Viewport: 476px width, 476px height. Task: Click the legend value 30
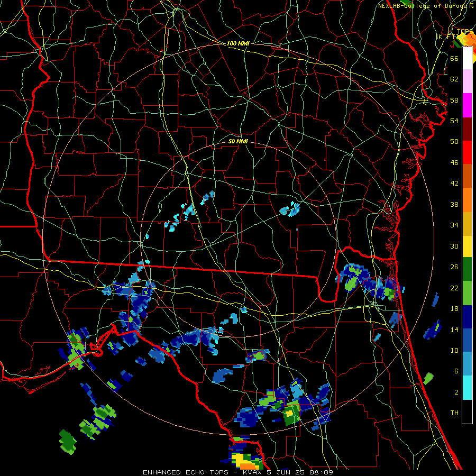tap(454, 246)
